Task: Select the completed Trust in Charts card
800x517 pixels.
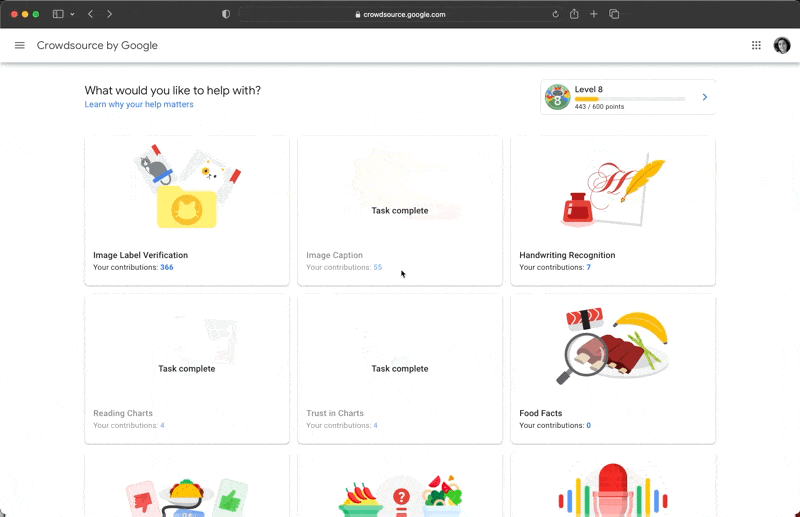Action: (x=400, y=369)
